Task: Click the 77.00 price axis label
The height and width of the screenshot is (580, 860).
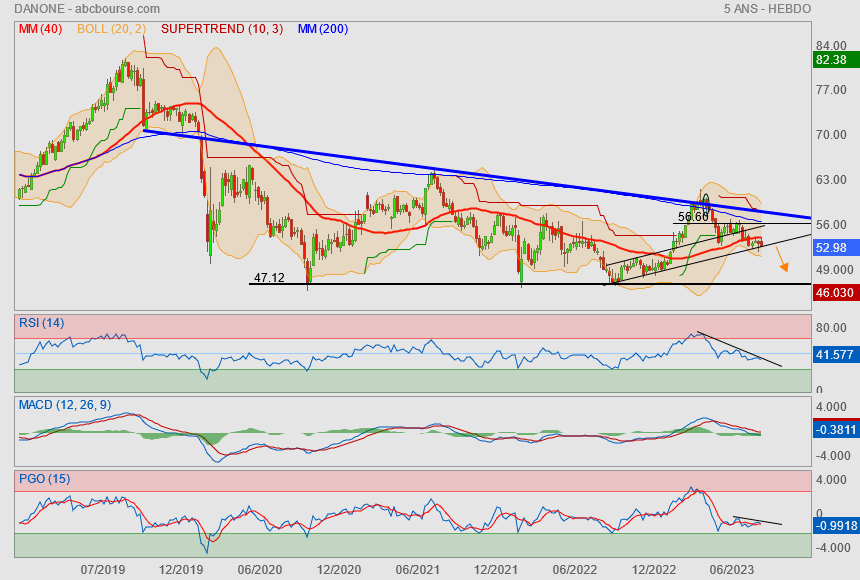Action: tap(831, 90)
